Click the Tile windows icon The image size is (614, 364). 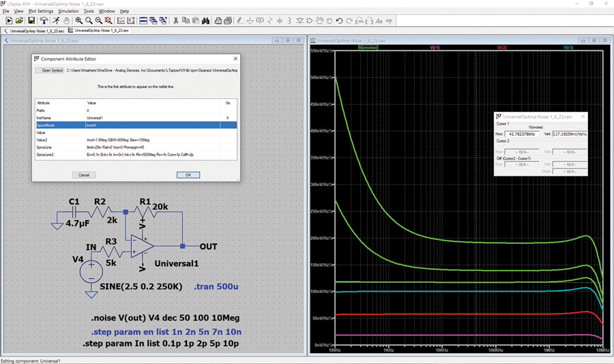[x=143, y=20]
